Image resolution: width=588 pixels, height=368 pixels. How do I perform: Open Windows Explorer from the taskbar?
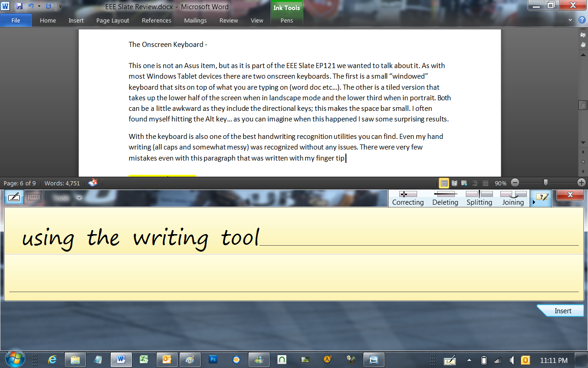pos(75,360)
